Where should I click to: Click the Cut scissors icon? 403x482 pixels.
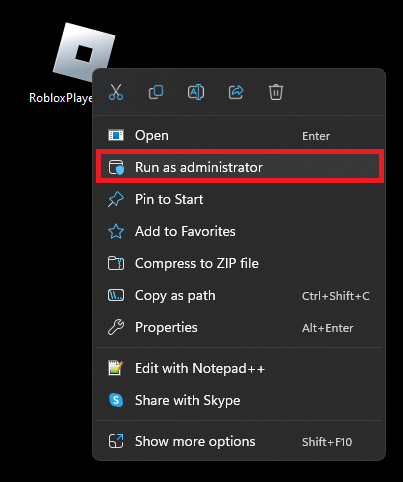pyautogui.click(x=116, y=92)
